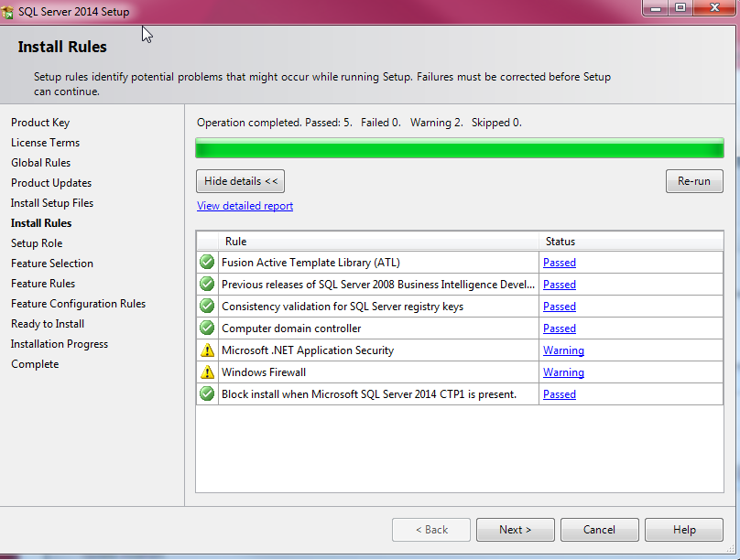Click the green operation progress bar

click(460, 148)
